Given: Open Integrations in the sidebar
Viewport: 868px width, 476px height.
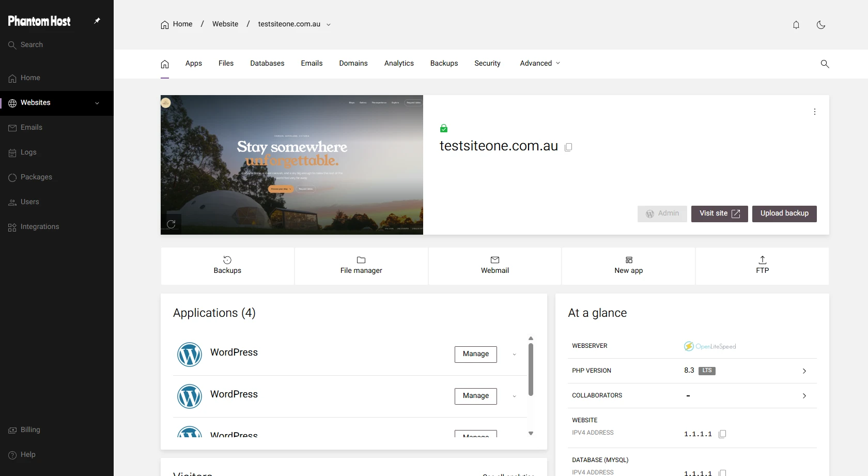Looking at the screenshot, I should click(57, 227).
